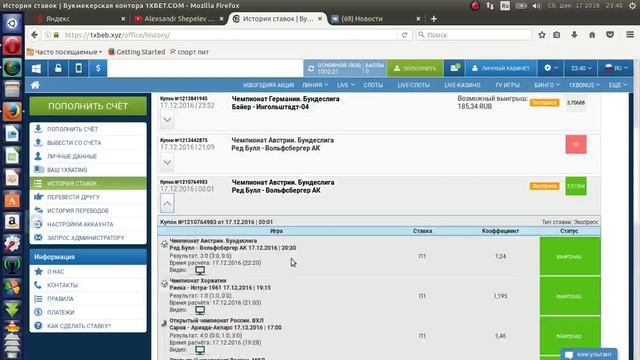Open Часто посещаемые bookmarks dropdown
The image size is (640, 360).
tap(64, 52)
